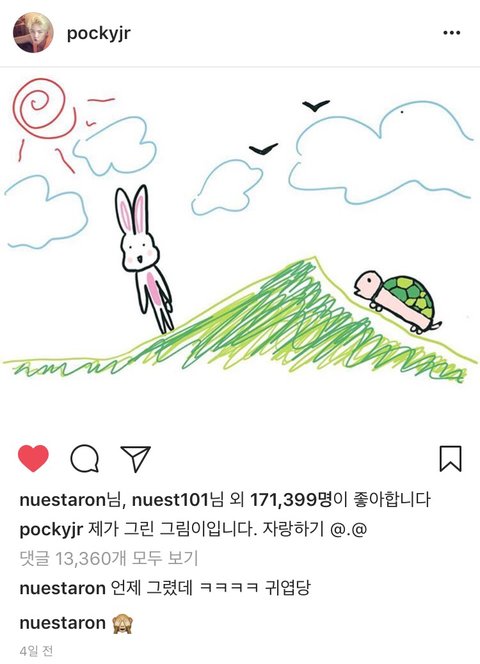480x664 pixels.
Task: View all 13,360 comments
Action: click(109, 559)
